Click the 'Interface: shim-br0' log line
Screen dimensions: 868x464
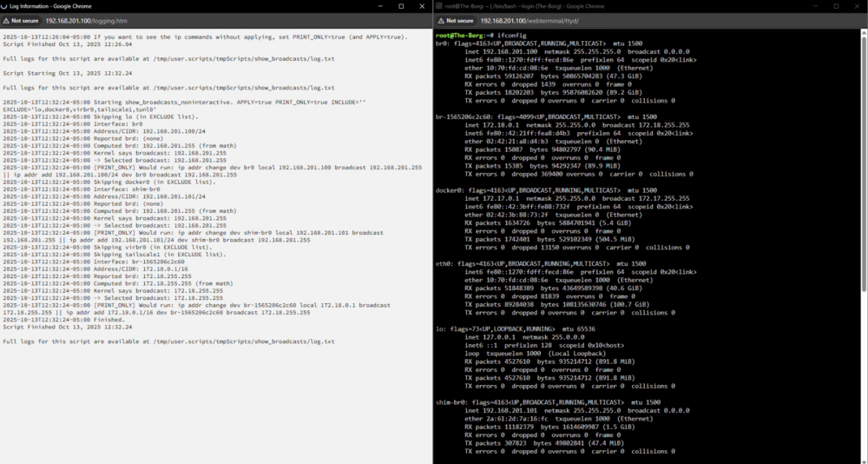[x=82, y=189]
